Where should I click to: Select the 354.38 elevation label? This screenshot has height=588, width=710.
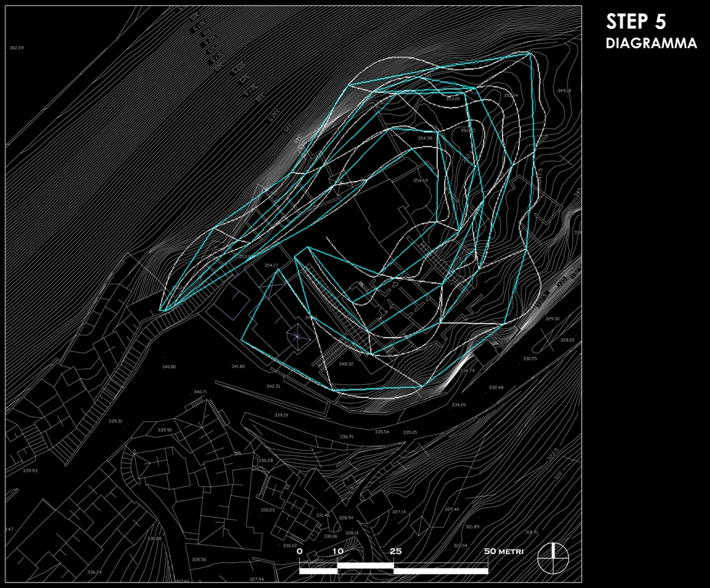click(426, 138)
